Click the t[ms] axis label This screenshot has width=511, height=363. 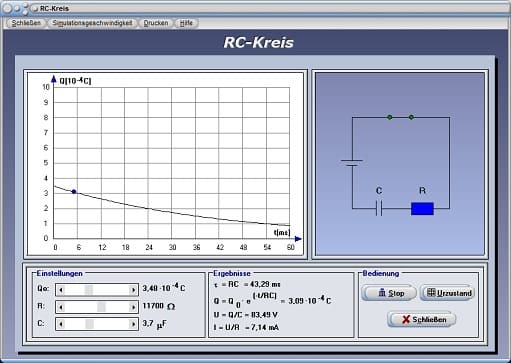click(x=282, y=232)
